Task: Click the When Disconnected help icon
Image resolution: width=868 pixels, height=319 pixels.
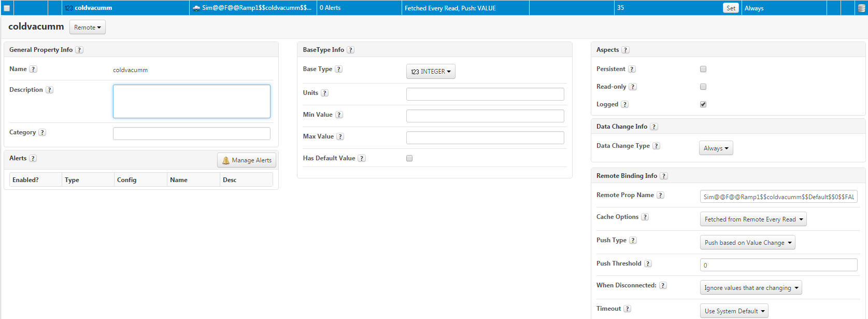Action: point(663,285)
